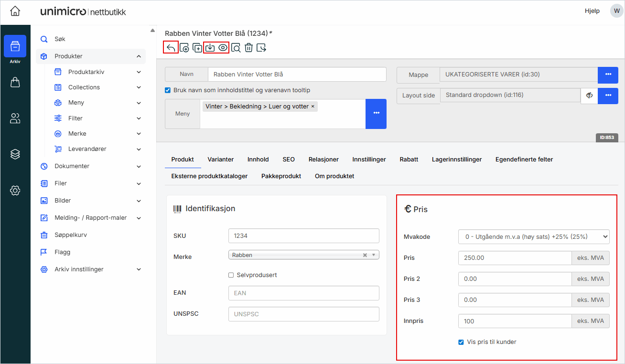Click the Innpris input field
This screenshot has width=625, height=364.
point(515,321)
